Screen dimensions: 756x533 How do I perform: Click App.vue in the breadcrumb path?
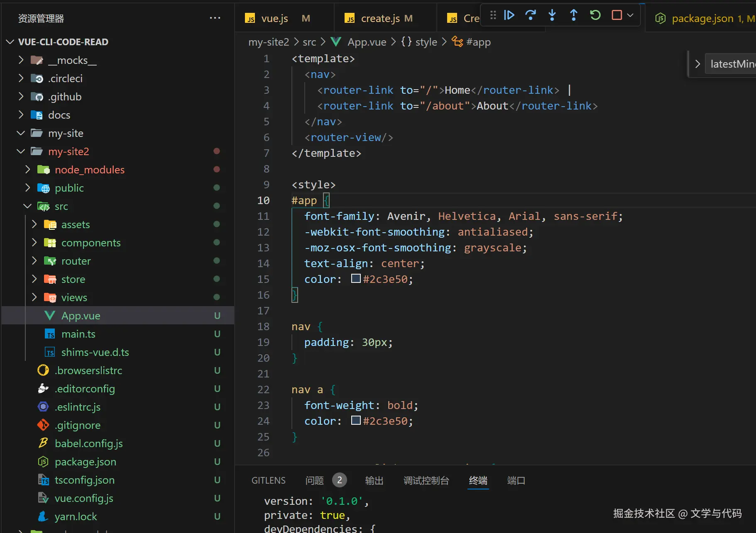click(367, 42)
